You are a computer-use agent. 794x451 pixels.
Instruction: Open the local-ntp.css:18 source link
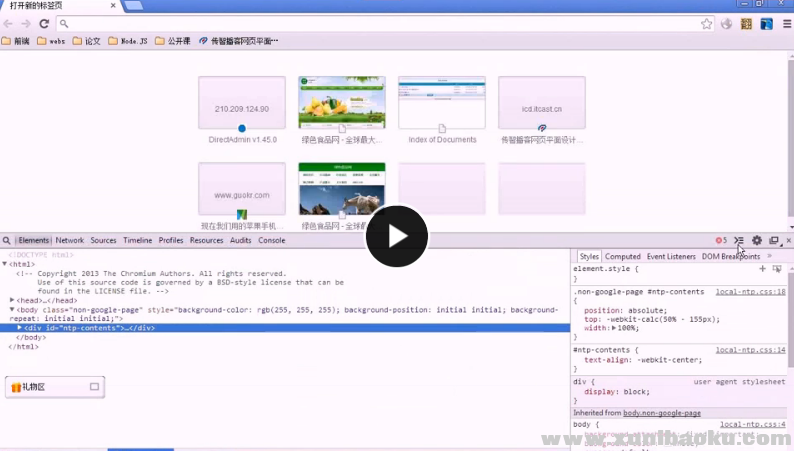(x=750, y=292)
